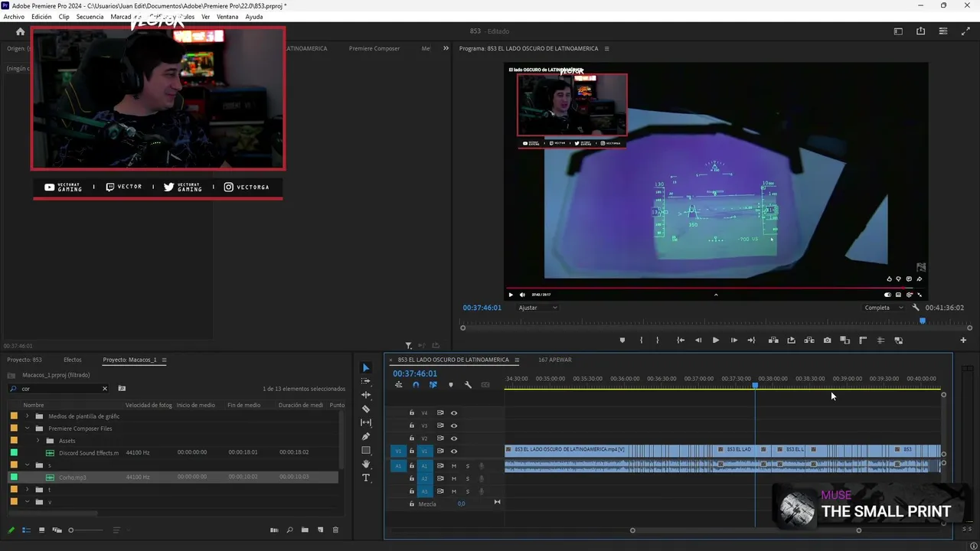Screen dimensions: 980x551
Task: Select the Rectangle tool
Action: (366, 450)
